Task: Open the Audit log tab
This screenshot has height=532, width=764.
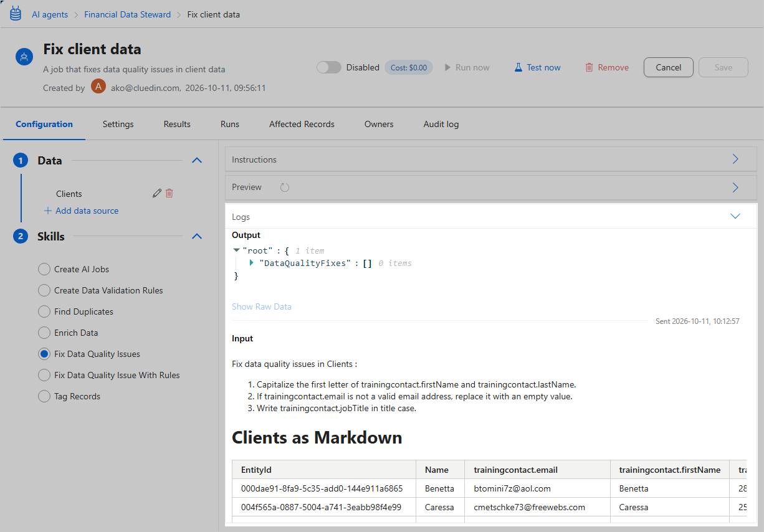Action: coord(441,124)
